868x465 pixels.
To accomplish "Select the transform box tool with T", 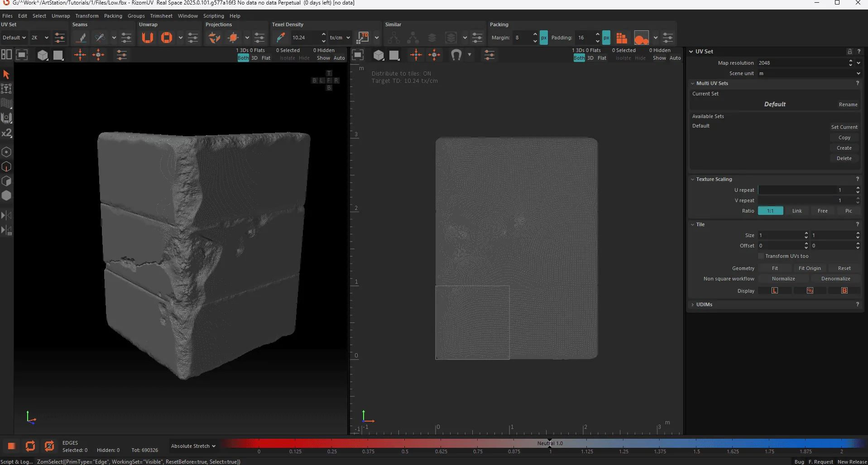I will (x=6, y=89).
